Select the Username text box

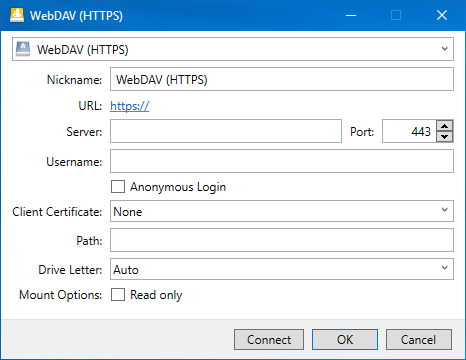coord(282,161)
